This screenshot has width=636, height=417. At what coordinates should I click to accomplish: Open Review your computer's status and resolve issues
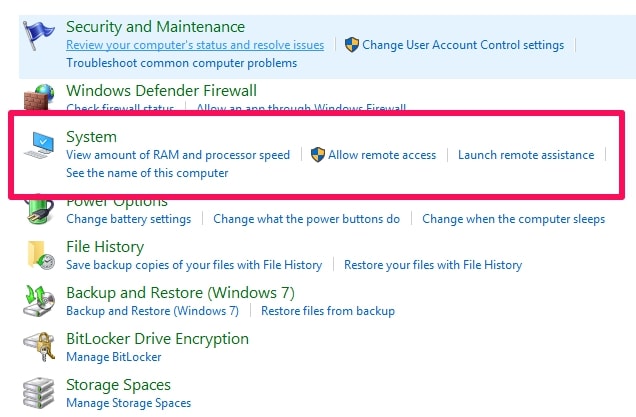coord(195,45)
